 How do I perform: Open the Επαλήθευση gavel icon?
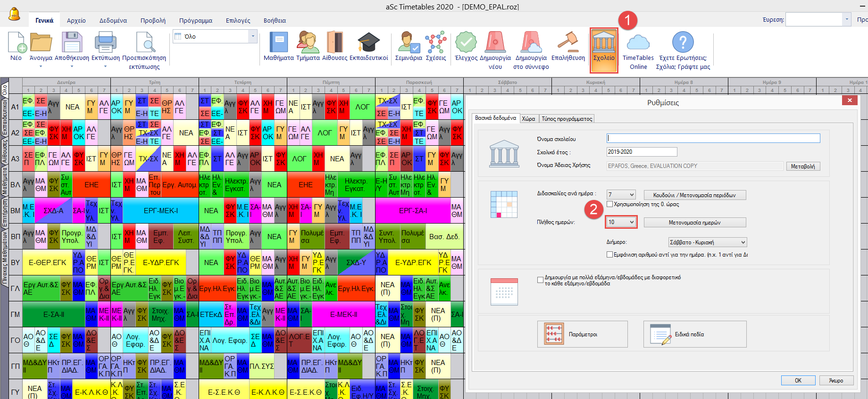[568, 43]
